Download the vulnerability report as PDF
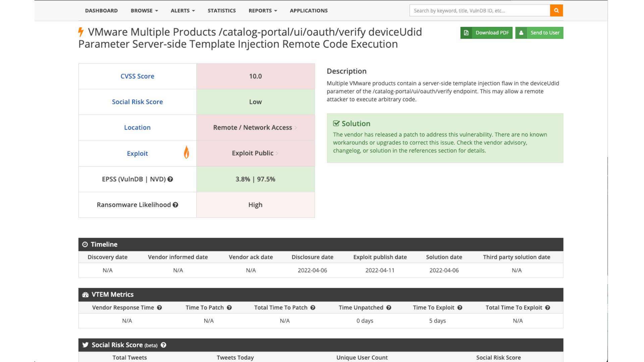This screenshot has width=644, height=362. pos(486,33)
